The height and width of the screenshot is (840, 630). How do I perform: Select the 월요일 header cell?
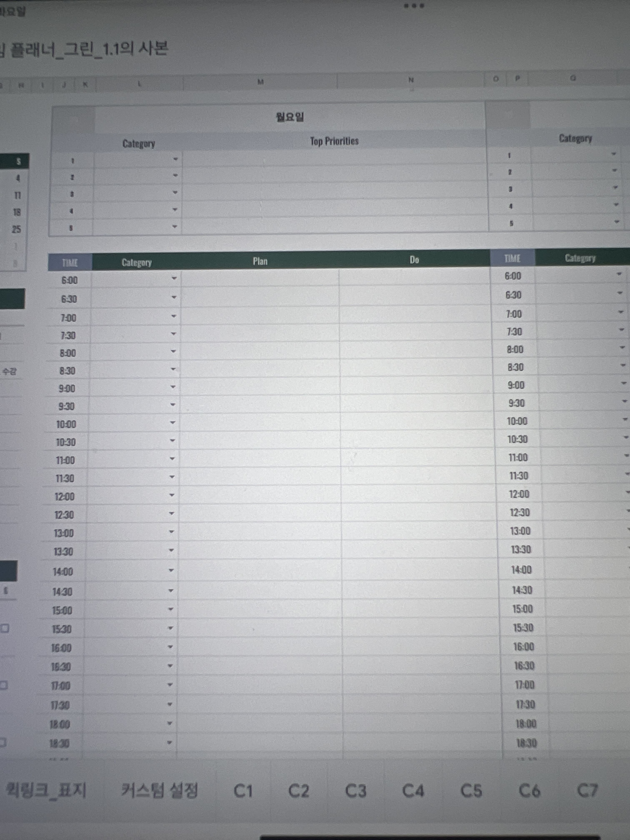pyautogui.click(x=290, y=117)
